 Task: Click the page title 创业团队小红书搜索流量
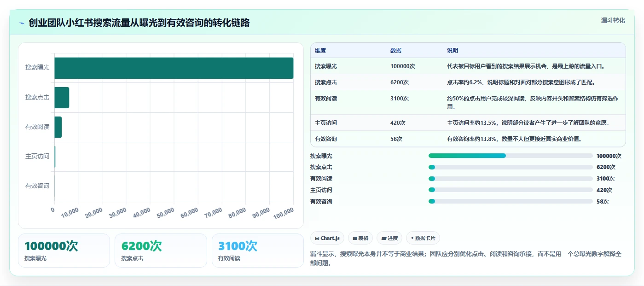click(x=139, y=23)
